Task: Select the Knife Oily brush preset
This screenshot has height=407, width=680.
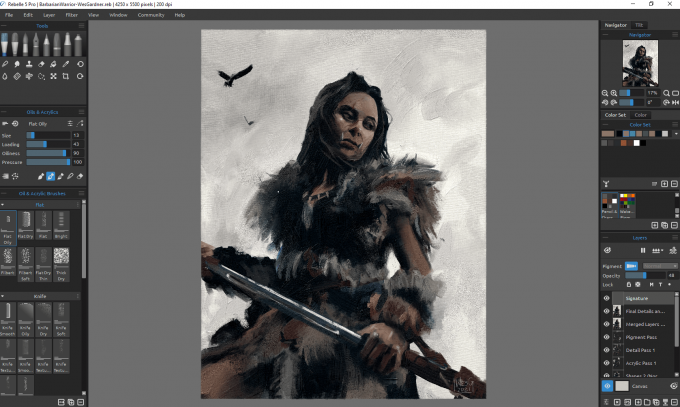Action: tap(26, 319)
